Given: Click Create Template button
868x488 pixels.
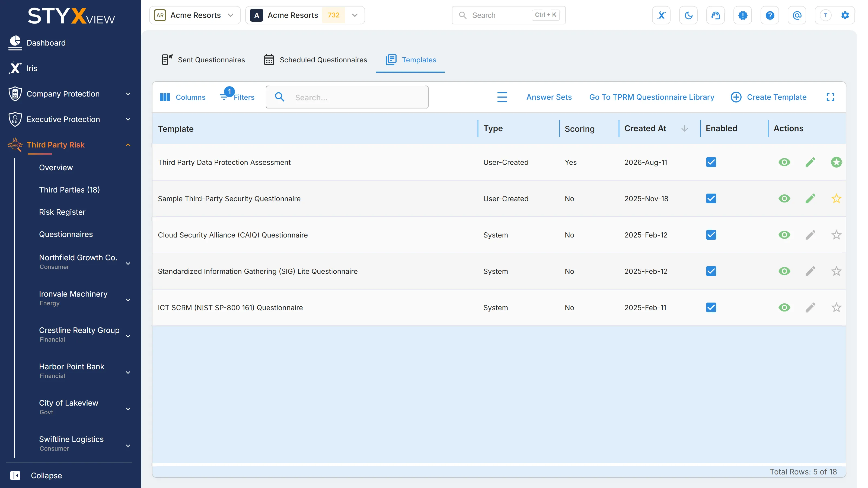Looking at the screenshot, I should tap(769, 97).
